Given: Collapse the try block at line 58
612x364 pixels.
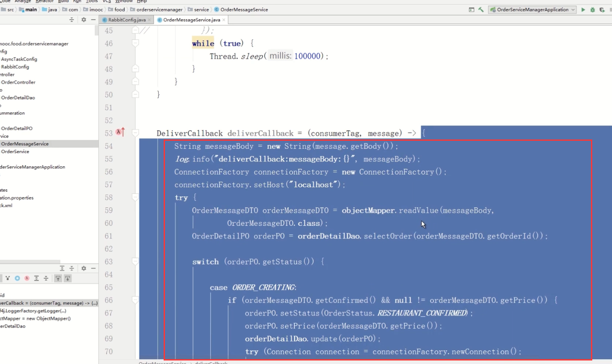Looking at the screenshot, I should [135, 197].
